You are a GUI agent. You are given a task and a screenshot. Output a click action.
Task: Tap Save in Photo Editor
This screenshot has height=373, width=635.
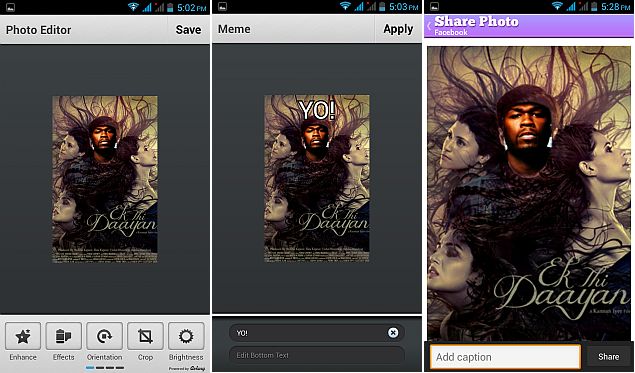[x=188, y=30]
